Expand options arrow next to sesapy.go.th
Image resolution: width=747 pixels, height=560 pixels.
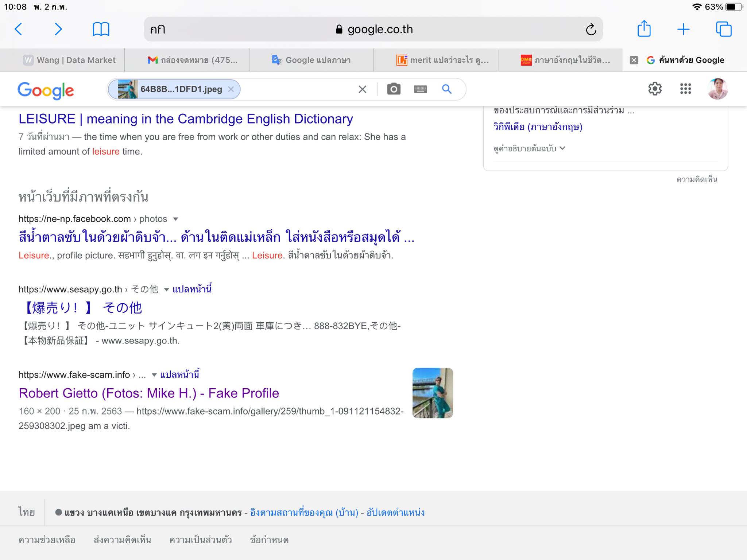pyautogui.click(x=166, y=290)
